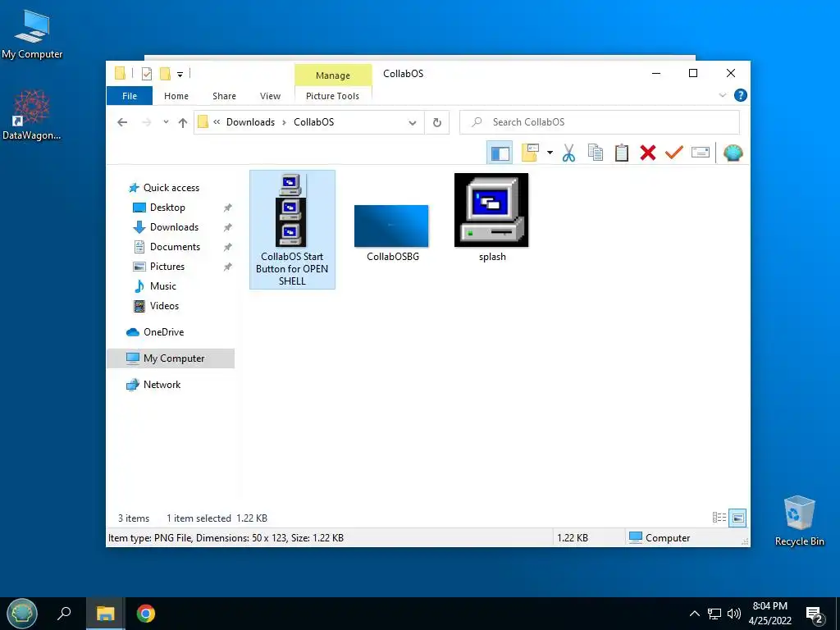The width and height of the screenshot is (840, 630).
Task: Toggle the navigation pane toolbar button
Action: [500, 153]
